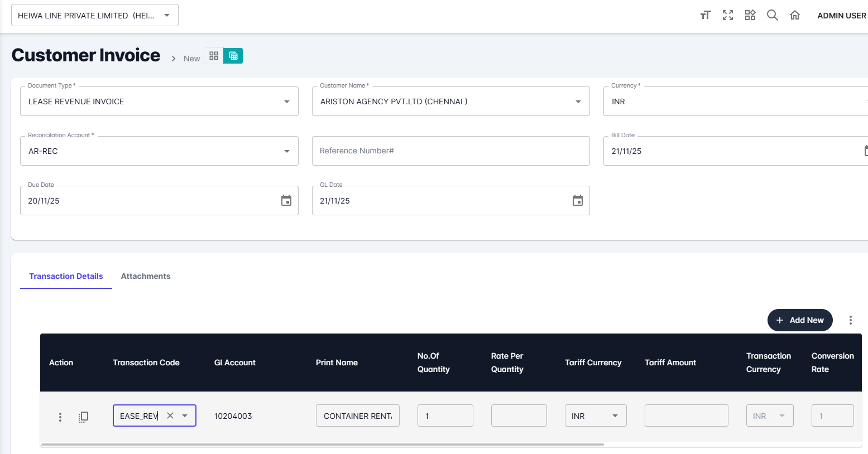This screenshot has height=454, width=868.
Task: Clear the Transaction Code selection
Action: [170, 416]
